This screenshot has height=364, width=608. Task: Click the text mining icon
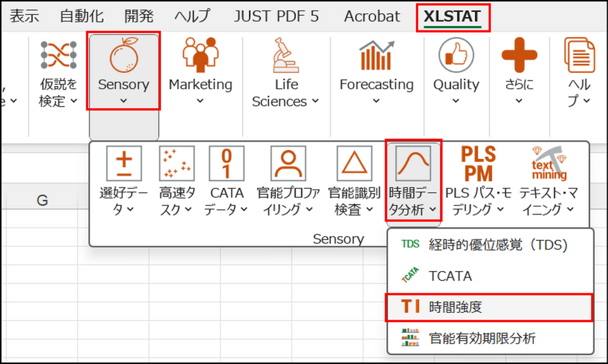(549, 163)
